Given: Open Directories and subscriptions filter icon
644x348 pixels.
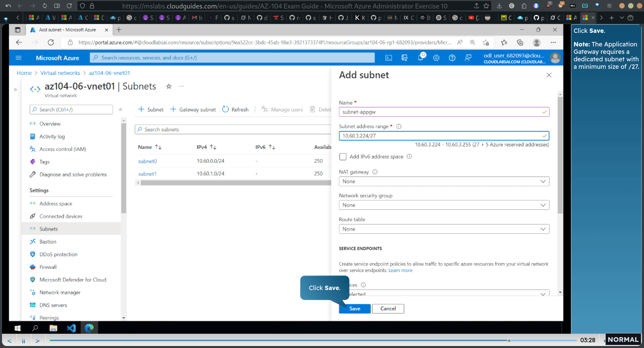Looking at the screenshot, I should 404,58.
